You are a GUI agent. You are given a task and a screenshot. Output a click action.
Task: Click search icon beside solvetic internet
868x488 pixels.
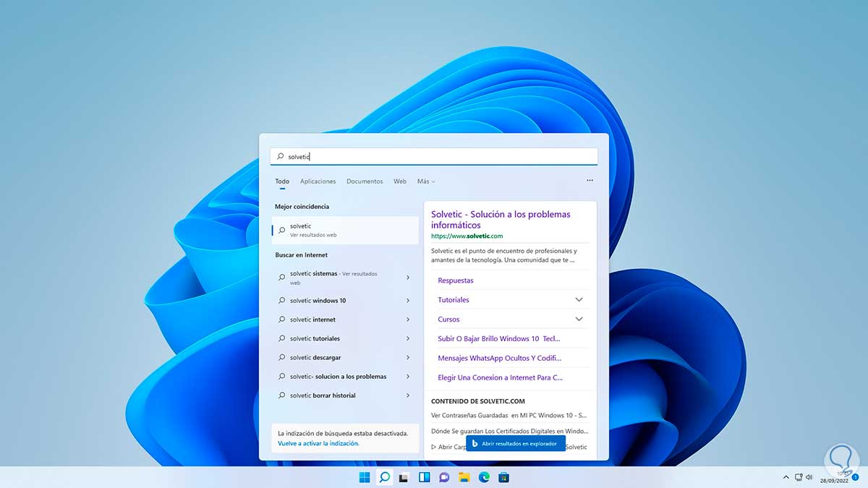pos(282,320)
